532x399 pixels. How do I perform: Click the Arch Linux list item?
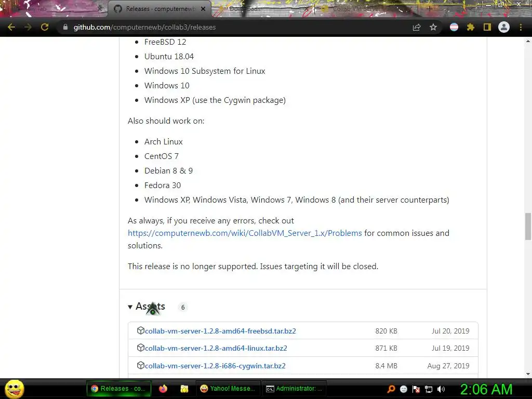tap(164, 141)
